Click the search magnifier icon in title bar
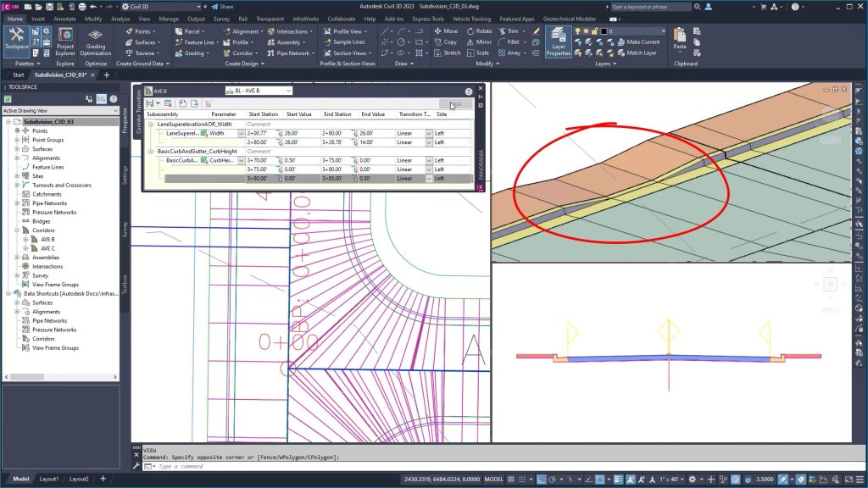The height and width of the screenshot is (488, 868). coord(698,7)
